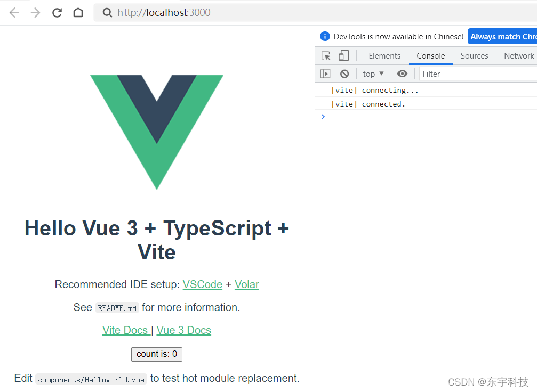Image resolution: width=537 pixels, height=392 pixels.
Task: Go forward with the browser forward arrow
Action: pos(35,13)
